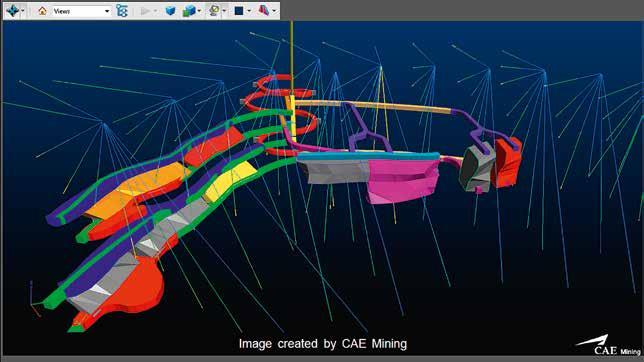The image size is (644, 362).
Task: Open the navigation tool dropdown arrow
Action: 23,11
